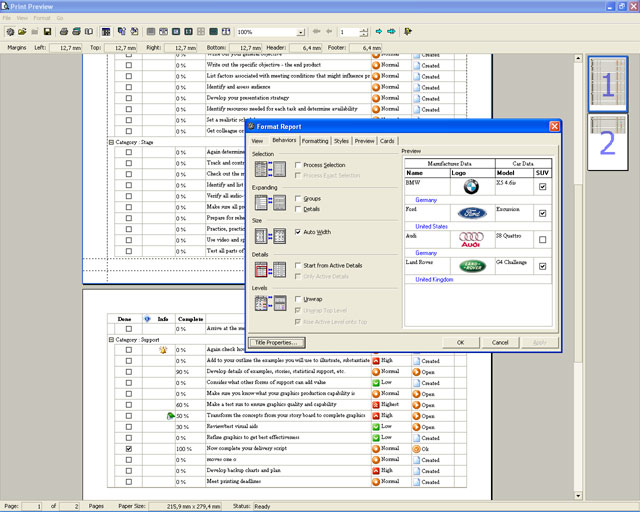Click the Save floppy disk toolbar icon
This screenshot has height=512, width=640.
point(47,32)
